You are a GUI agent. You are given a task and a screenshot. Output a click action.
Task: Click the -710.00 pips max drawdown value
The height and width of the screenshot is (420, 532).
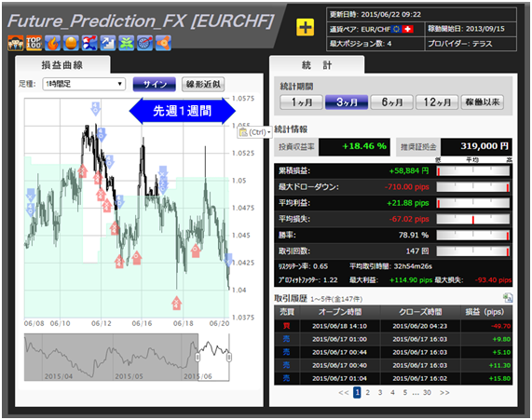407,187
